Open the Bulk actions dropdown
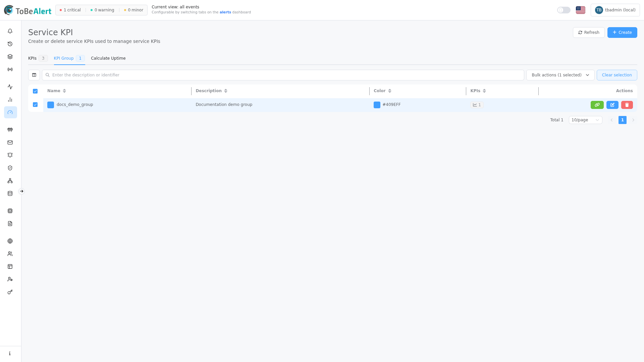The width and height of the screenshot is (644, 362). coord(560,75)
